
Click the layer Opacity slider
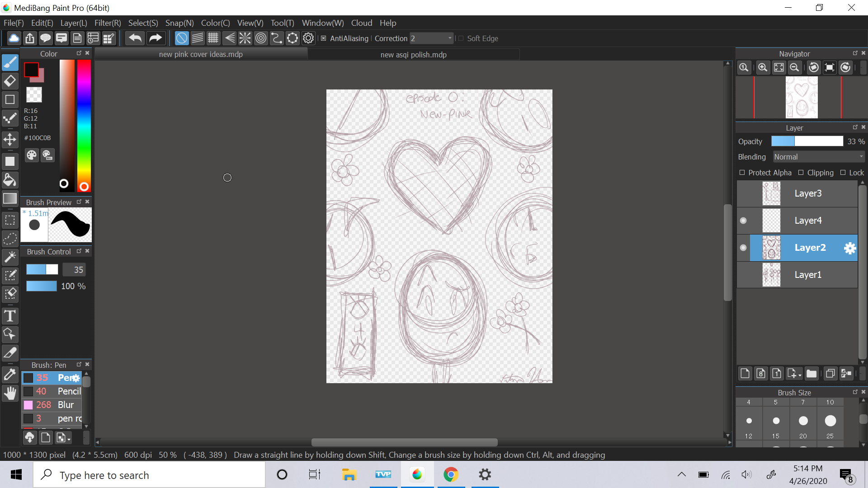coord(807,141)
